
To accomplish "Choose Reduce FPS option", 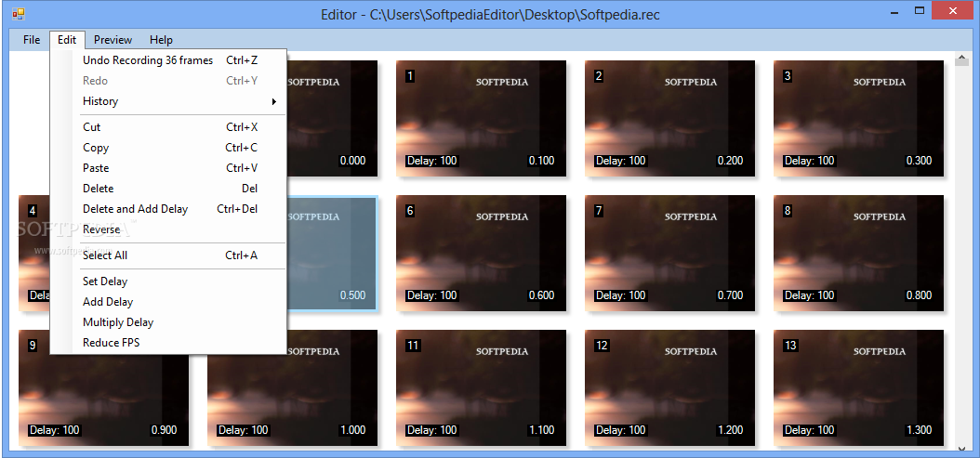I will [x=168, y=343].
